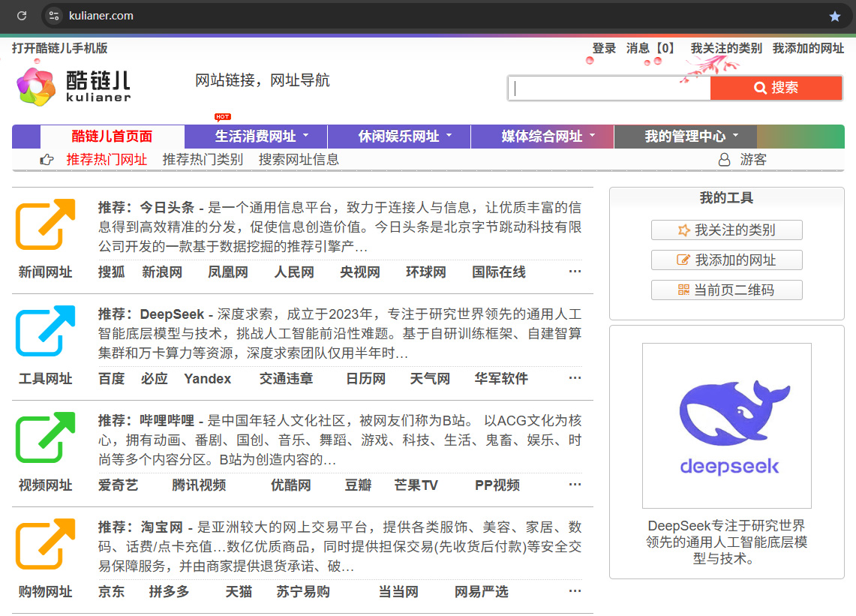Image resolution: width=856 pixels, height=616 pixels.
Task: Open the 芒果TV link
Action: click(416, 485)
